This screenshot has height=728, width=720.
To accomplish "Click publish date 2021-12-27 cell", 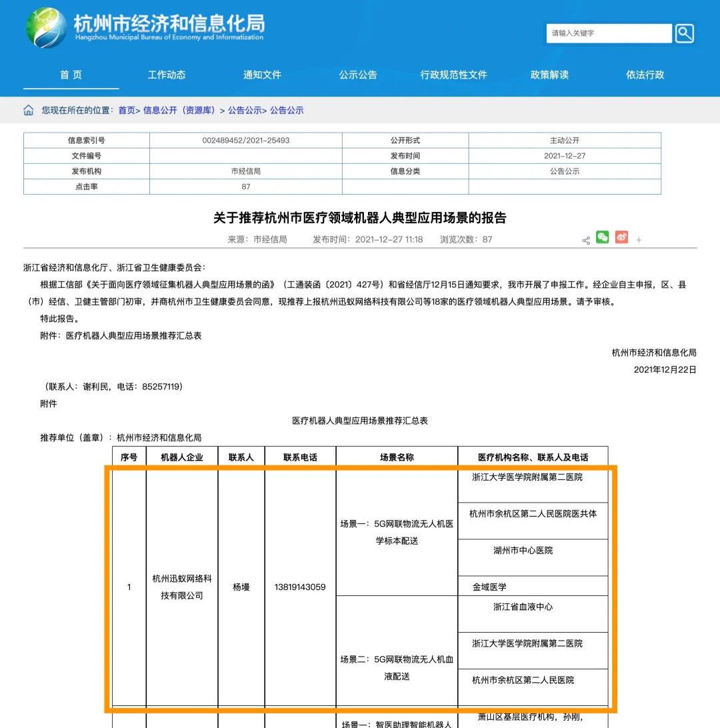I will pyautogui.click(x=565, y=155).
